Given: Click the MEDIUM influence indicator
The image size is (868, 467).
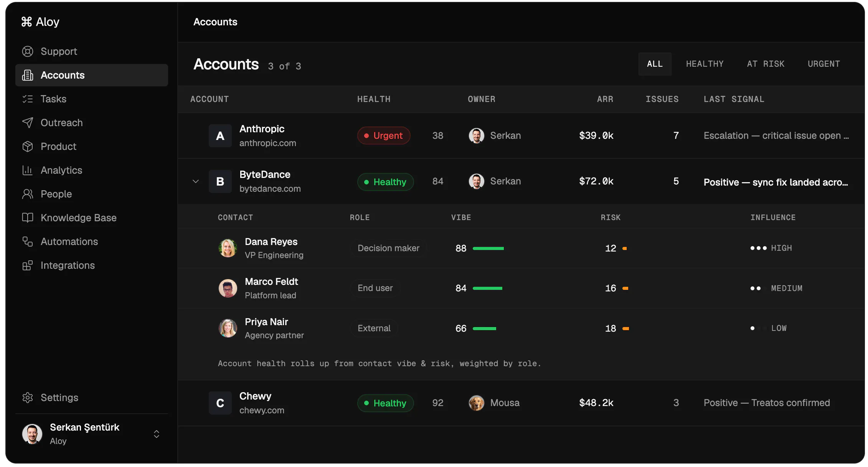Looking at the screenshot, I should [x=776, y=288].
